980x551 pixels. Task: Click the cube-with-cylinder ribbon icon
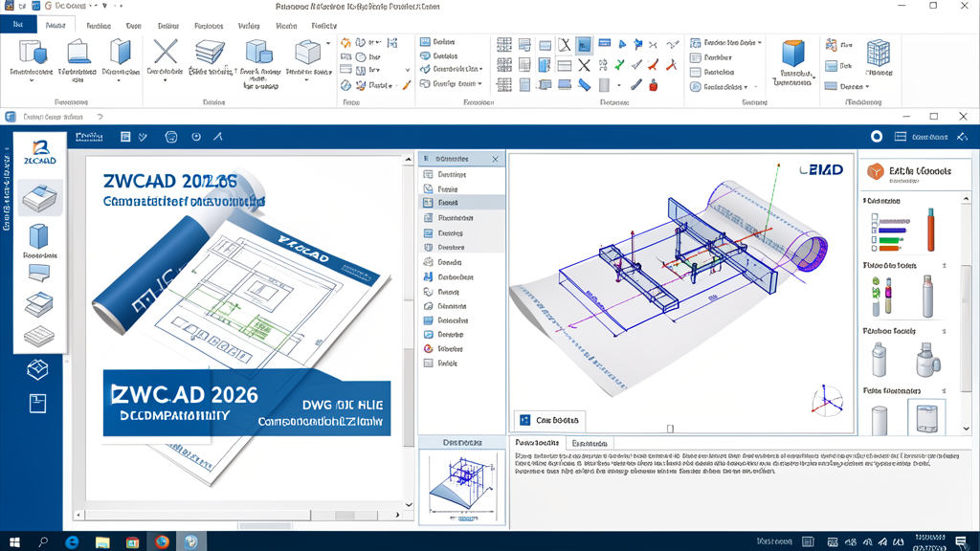click(258, 53)
